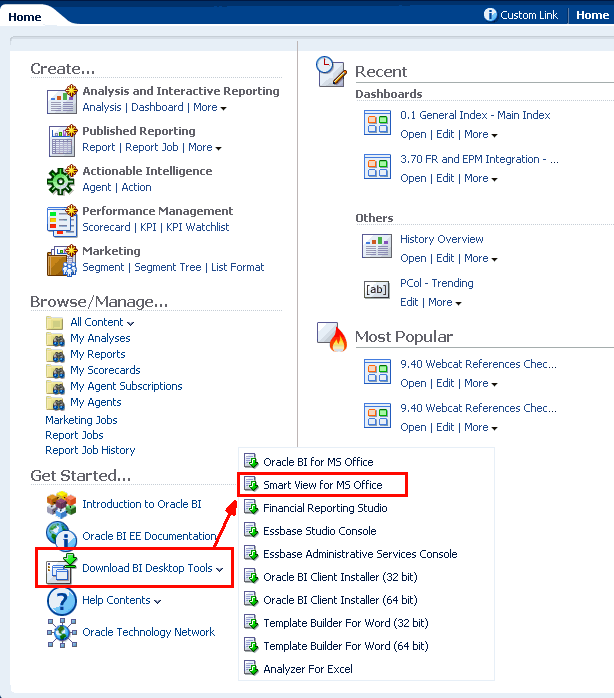Open More menu for 0.1 General Index
The width and height of the screenshot is (614, 698).
[x=481, y=134]
